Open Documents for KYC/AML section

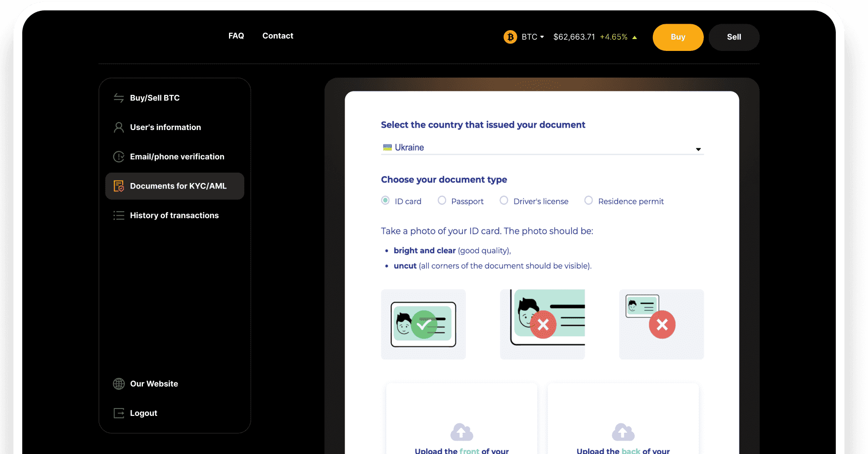pyautogui.click(x=175, y=186)
